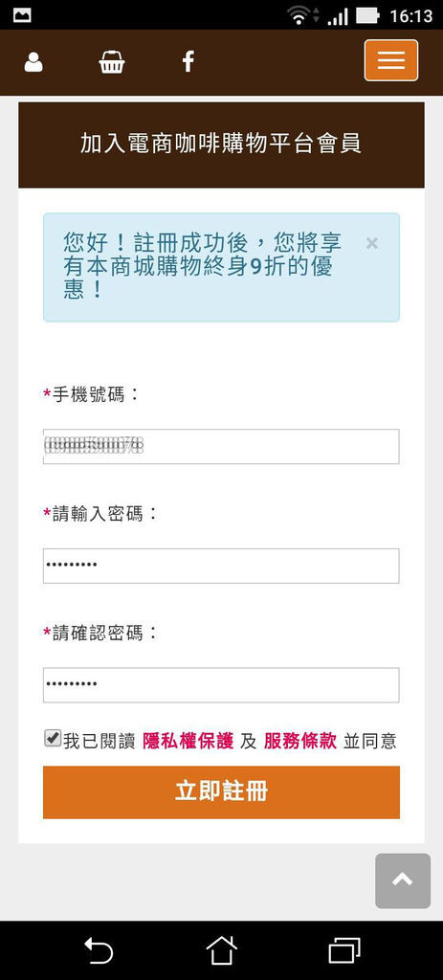Open the 隱私權保護 privacy link
443x980 pixels.
pyautogui.click(x=188, y=742)
